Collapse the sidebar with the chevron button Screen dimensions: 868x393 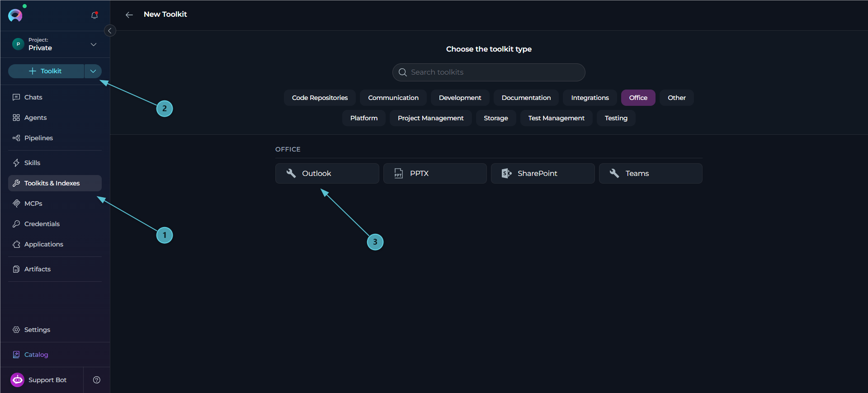(110, 31)
